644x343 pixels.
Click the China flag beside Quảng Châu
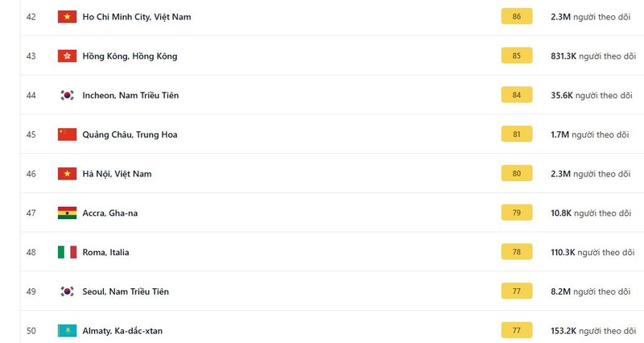point(67,134)
